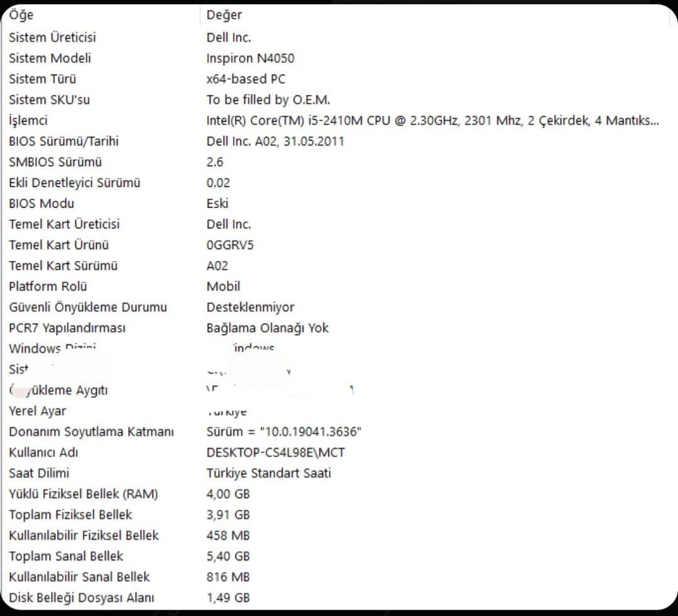Select the Kullanıcı Adı row label
Viewport: 678px width, 616px height.
44,452
